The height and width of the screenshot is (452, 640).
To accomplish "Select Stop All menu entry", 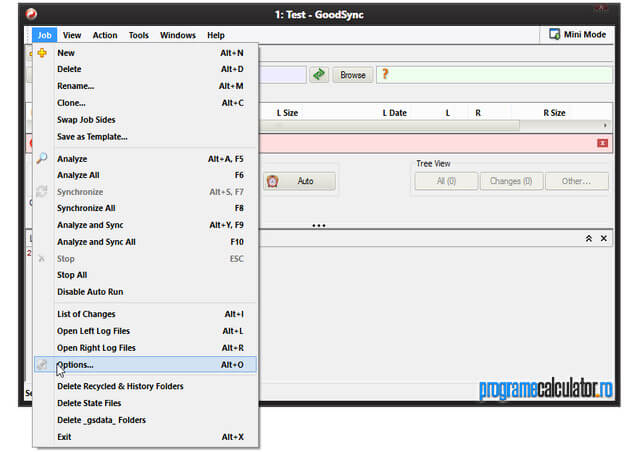I will pyautogui.click(x=146, y=275).
